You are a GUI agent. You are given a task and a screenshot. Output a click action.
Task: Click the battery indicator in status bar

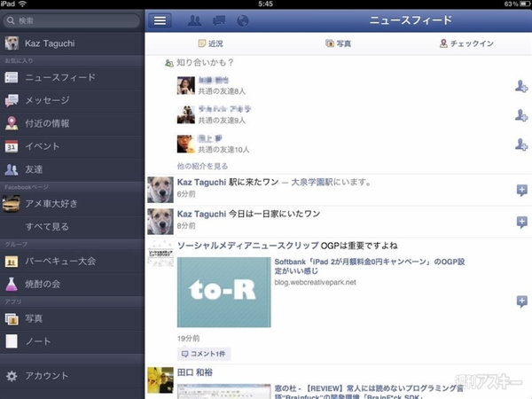coord(525,4)
